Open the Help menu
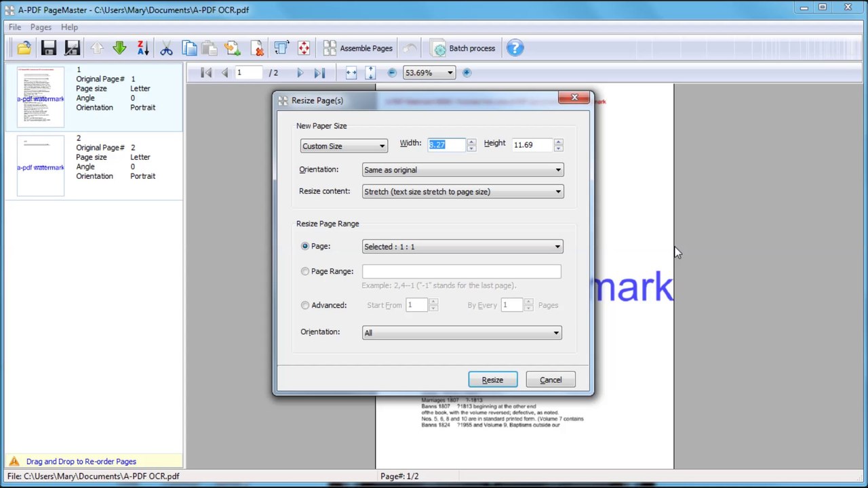The width and height of the screenshot is (868, 488). [x=69, y=27]
